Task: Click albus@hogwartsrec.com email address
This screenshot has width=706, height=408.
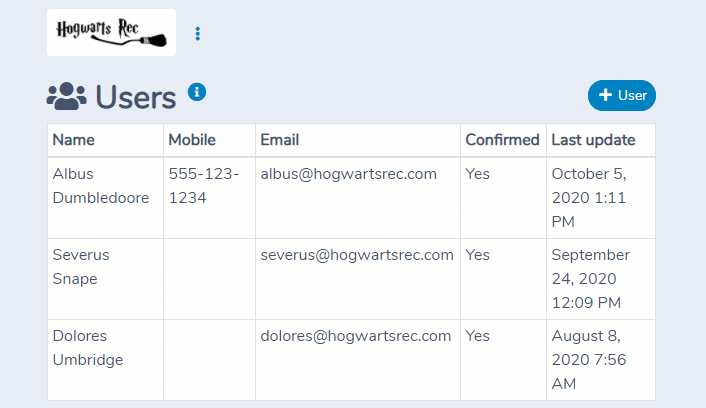Action: pyautogui.click(x=348, y=174)
